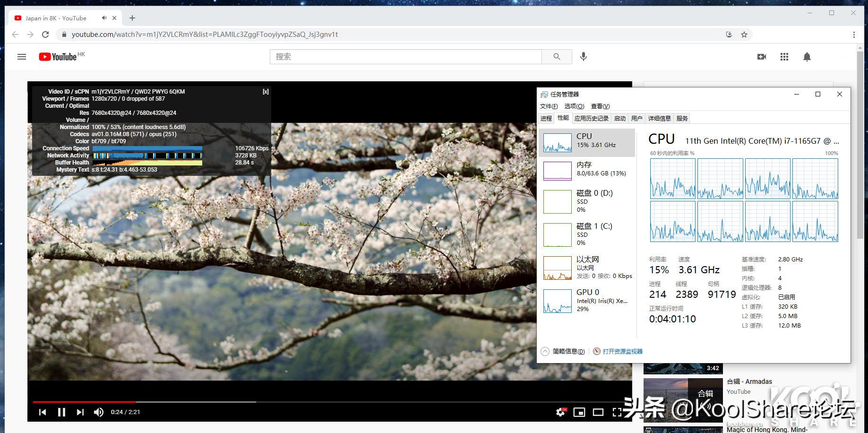Open the YouTube notifications bell

(x=807, y=57)
